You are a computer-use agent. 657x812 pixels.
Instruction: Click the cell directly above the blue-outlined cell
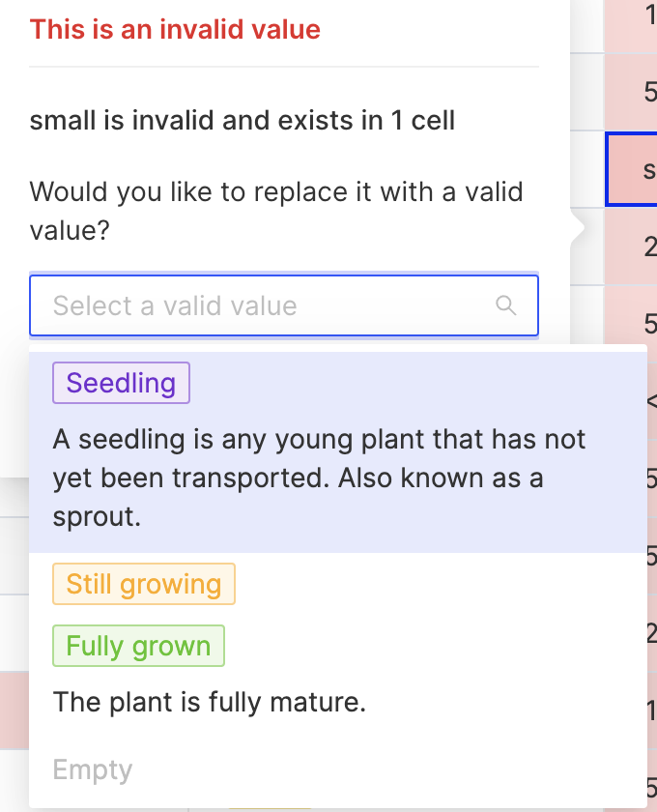[631, 92]
